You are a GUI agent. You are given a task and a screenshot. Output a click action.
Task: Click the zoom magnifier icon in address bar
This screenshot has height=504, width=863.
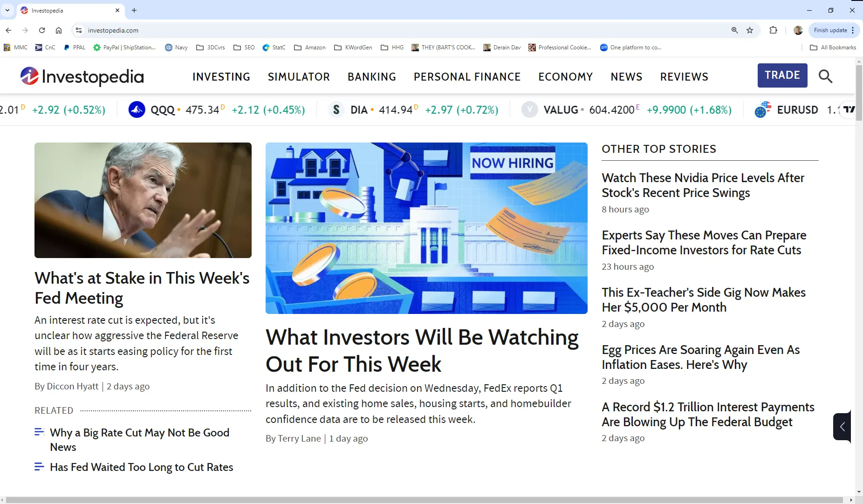(x=734, y=30)
